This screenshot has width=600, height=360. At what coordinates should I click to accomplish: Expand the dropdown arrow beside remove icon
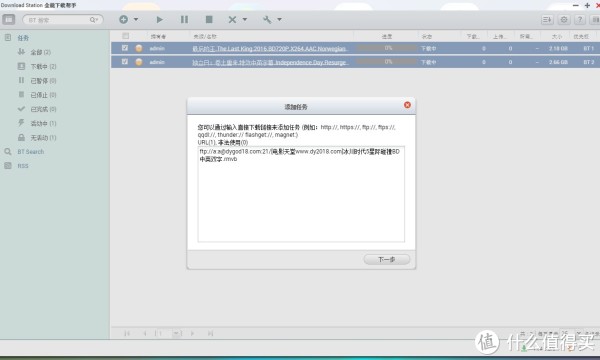(245, 20)
